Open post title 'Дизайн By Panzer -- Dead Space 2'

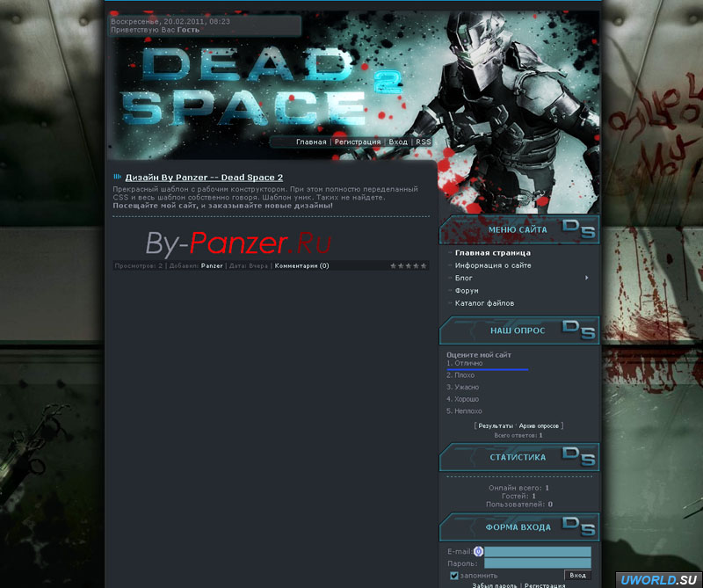[204, 178]
